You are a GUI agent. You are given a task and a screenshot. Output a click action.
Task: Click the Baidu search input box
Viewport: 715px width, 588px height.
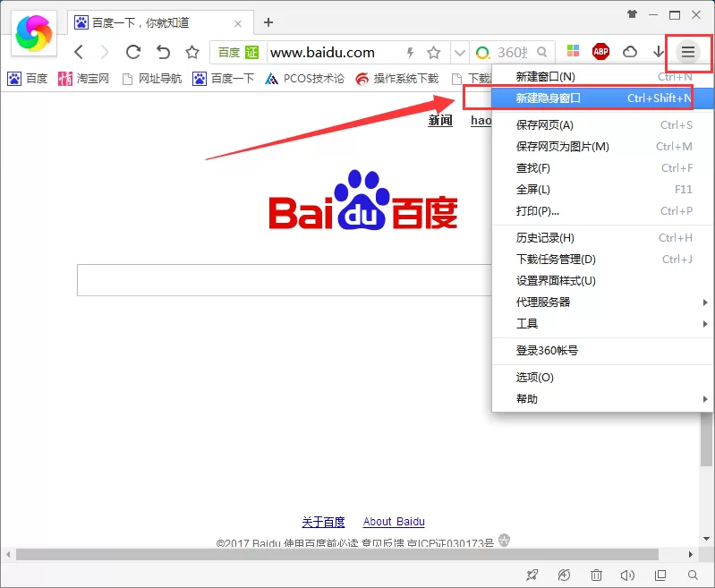pyautogui.click(x=284, y=280)
